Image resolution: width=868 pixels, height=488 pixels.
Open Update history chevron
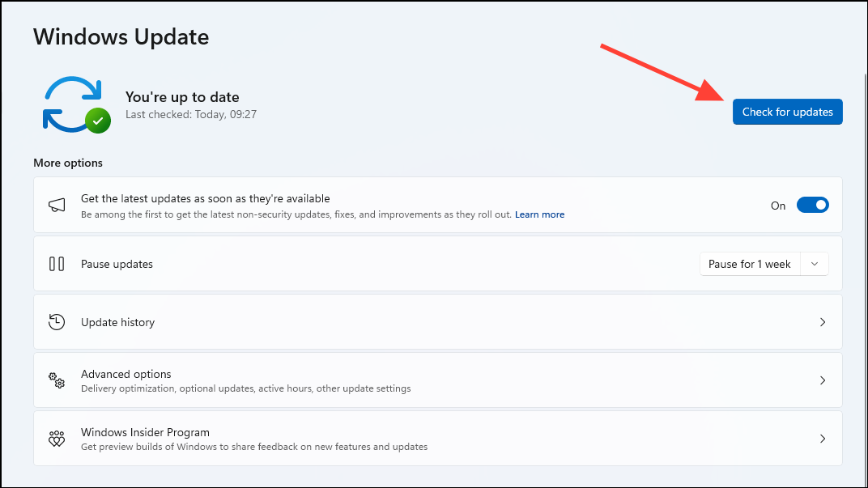pos(823,322)
